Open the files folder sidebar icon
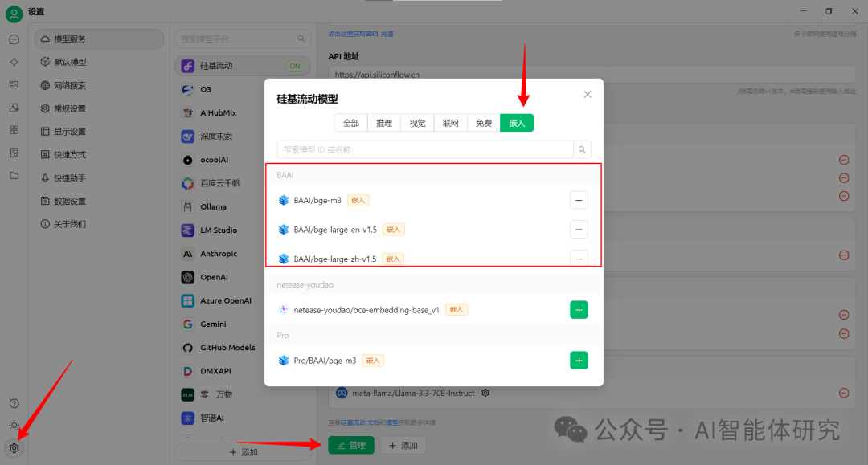The width and height of the screenshot is (868, 465). [14, 176]
